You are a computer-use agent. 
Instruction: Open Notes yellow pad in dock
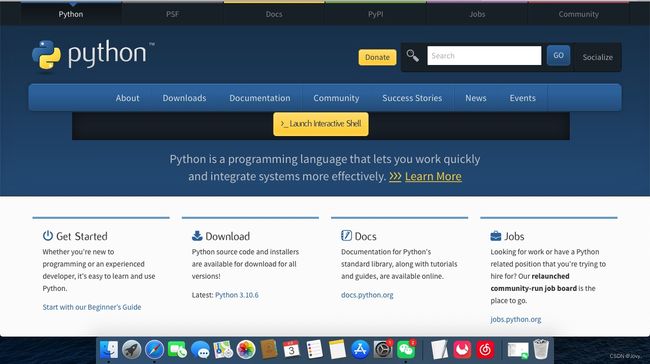coord(337,349)
